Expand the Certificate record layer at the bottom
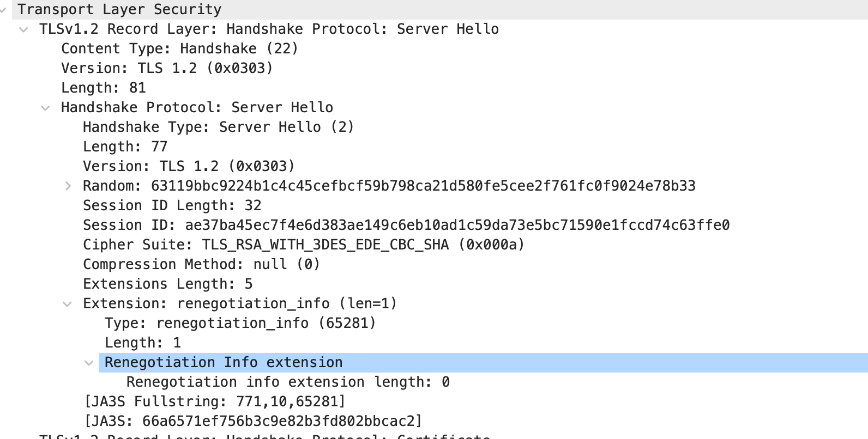 coord(23,436)
